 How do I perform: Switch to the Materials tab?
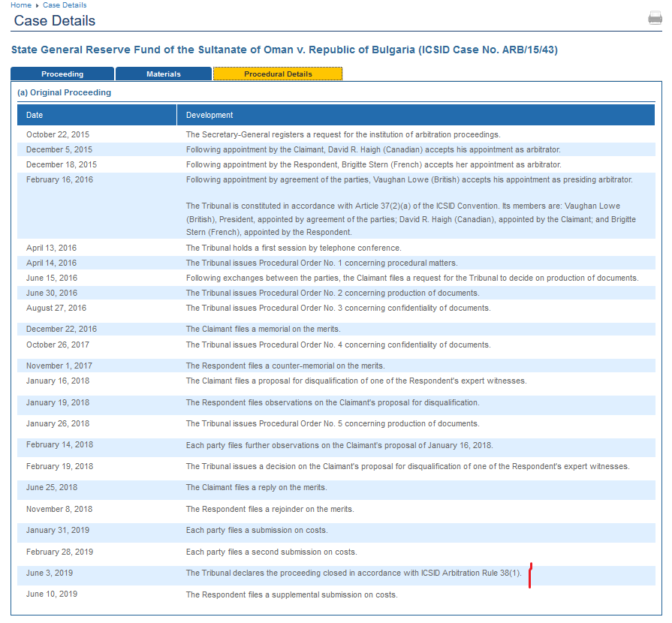pos(164,74)
